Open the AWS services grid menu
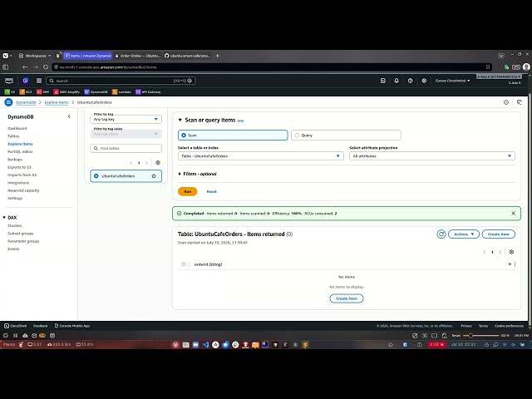The width and height of the screenshot is (532, 399). [x=39, y=81]
